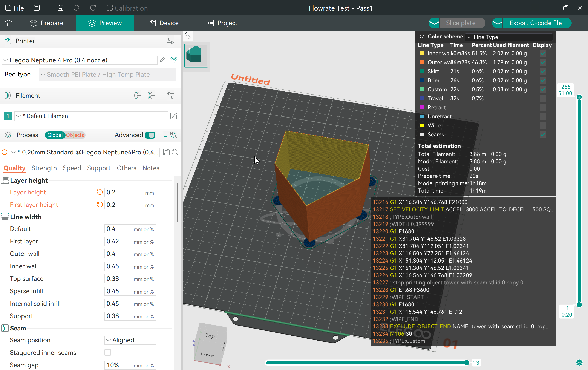The height and width of the screenshot is (370, 588).
Task: Open the Export G-code dropdown arrow
Action: 497,23
